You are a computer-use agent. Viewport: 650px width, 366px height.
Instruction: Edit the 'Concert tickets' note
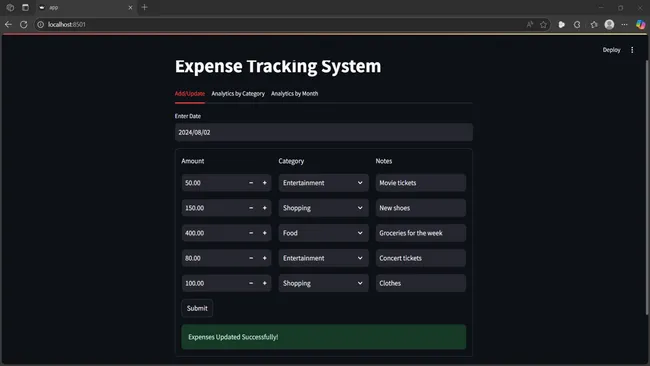tap(421, 258)
